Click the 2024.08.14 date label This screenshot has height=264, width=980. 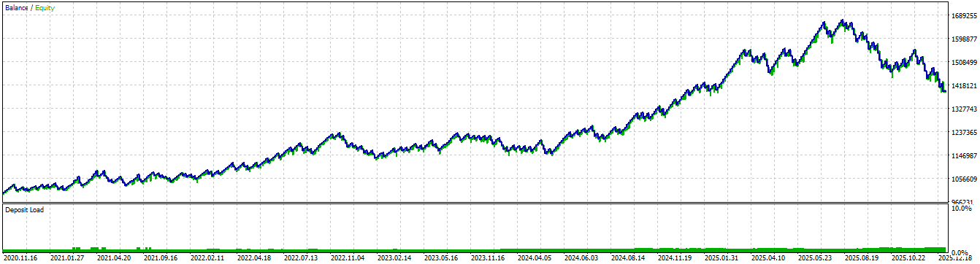pyautogui.click(x=628, y=257)
